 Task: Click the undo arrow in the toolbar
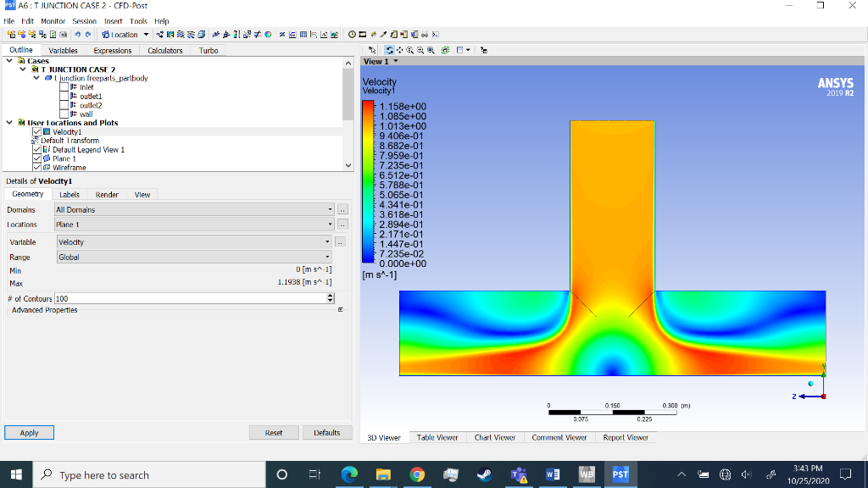tap(76, 35)
